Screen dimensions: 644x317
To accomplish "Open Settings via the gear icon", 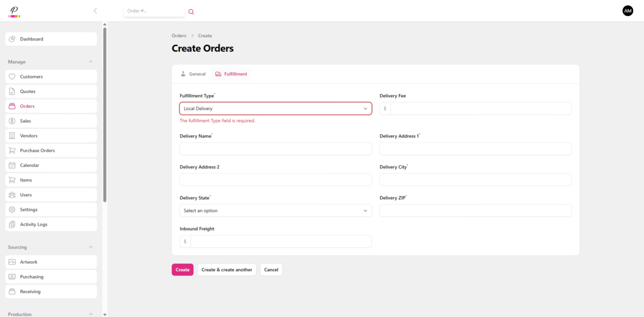I will click(12, 209).
